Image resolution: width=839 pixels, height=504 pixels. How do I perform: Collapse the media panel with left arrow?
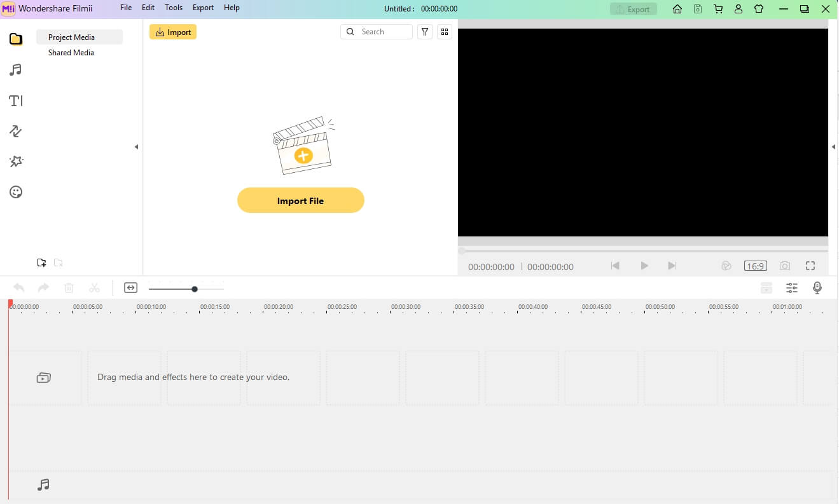click(x=136, y=147)
